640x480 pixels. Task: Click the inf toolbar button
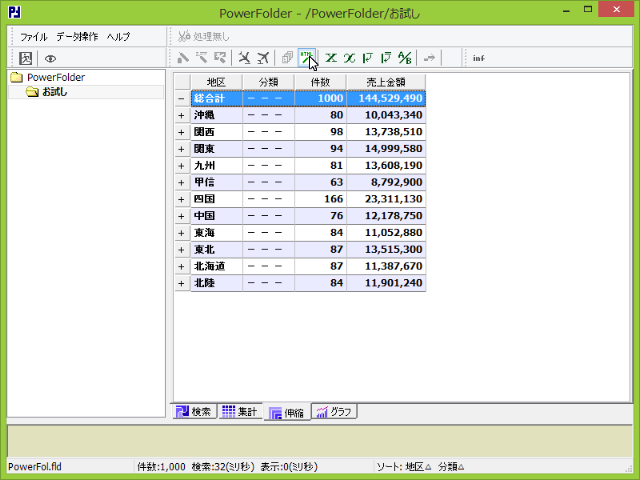478,58
